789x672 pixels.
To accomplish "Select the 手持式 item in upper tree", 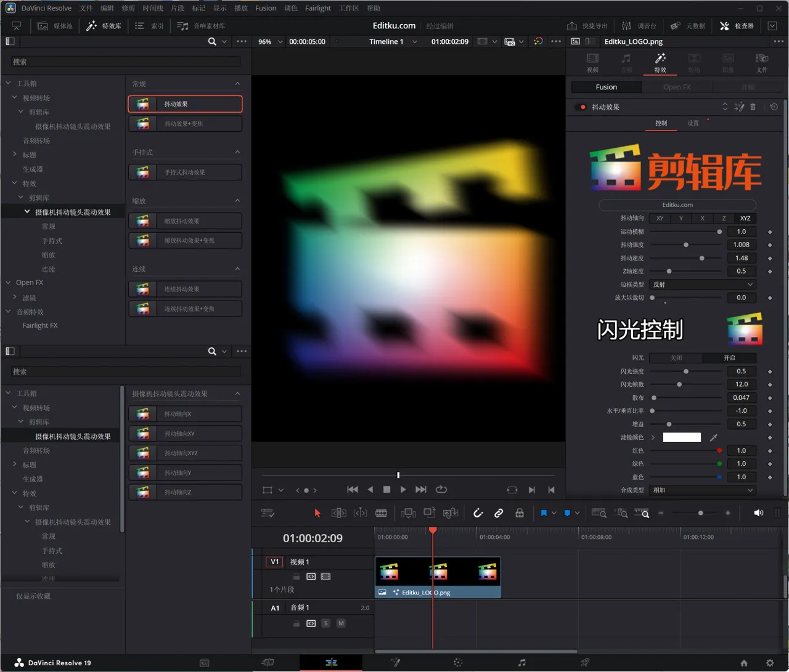I will pos(52,241).
